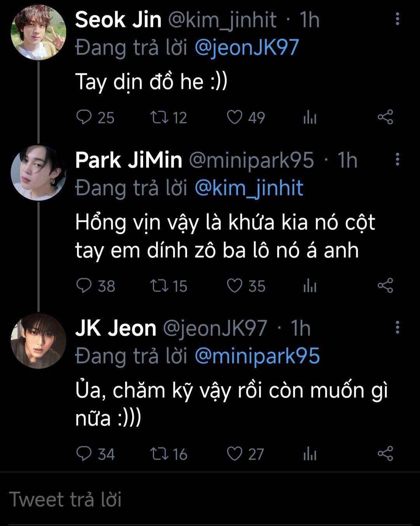This screenshot has height=526, width=420.
Task: Open JK Jeon's profile picture
Action: pos(38,341)
